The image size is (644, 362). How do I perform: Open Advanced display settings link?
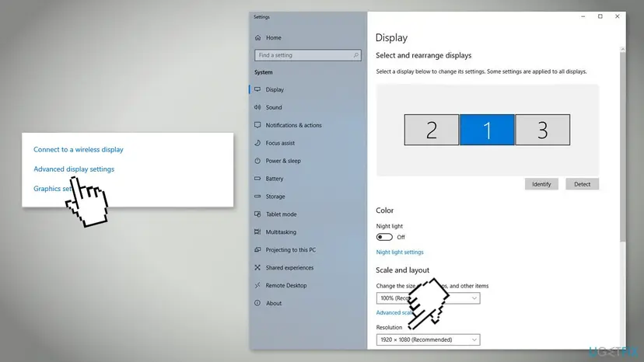[x=74, y=169]
